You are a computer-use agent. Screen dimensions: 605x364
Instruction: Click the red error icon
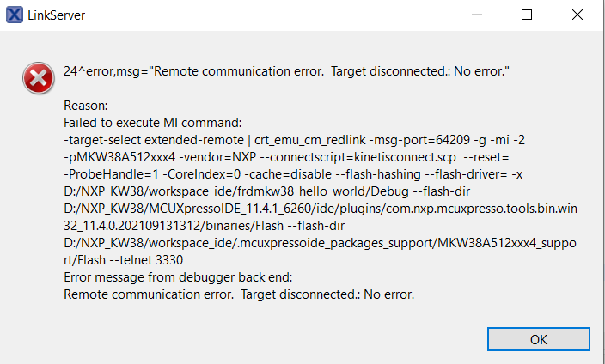(36, 79)
